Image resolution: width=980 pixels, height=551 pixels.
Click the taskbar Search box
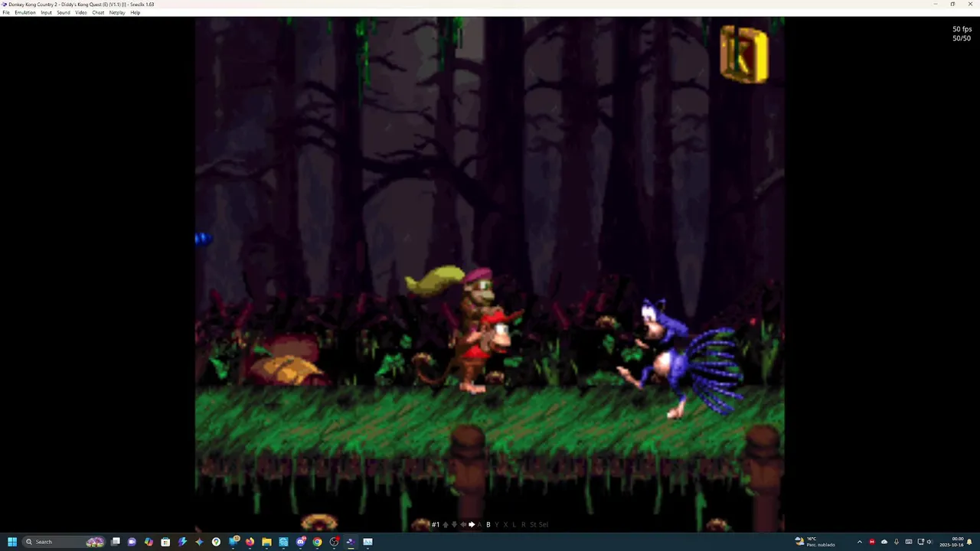65,542
